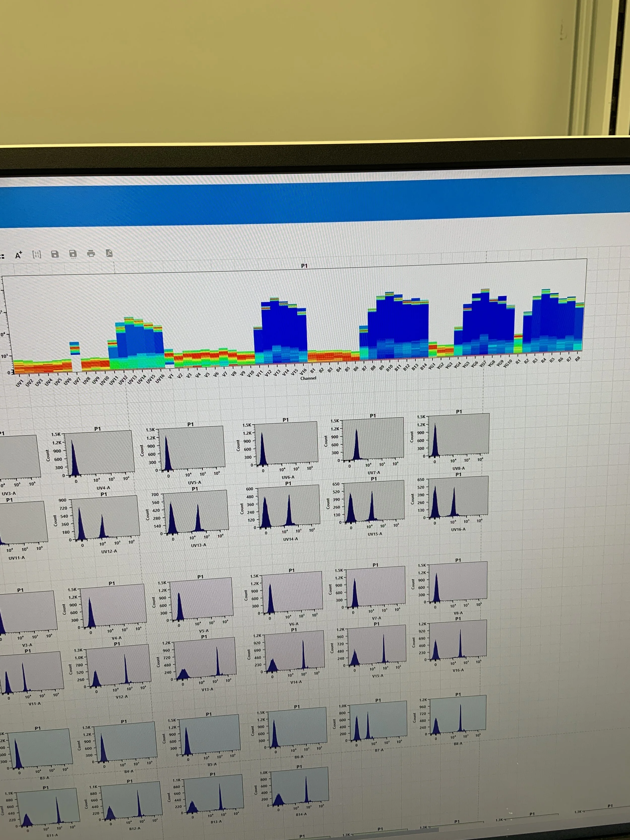630x840 pixels.
Task: Click the add text annotation A+ icon
Action: pyautogui.click(x=19, y=255)
